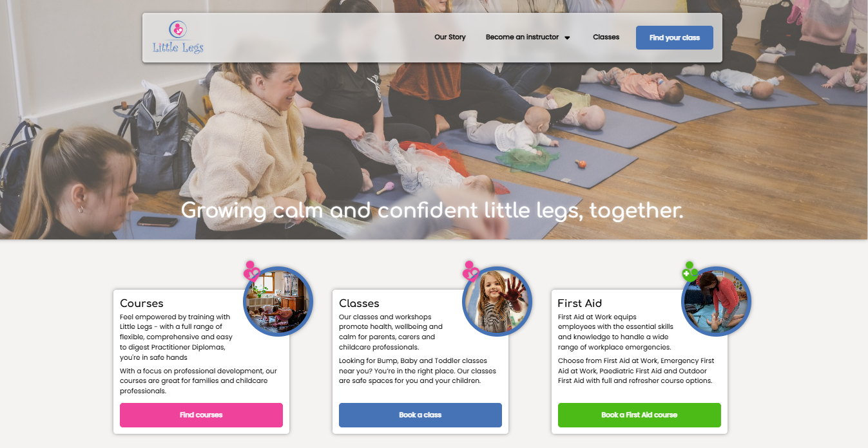The image size is (868, 448).
Task: Click the hero headline Growing calm and confident
Action: click(x=432, y=210)
